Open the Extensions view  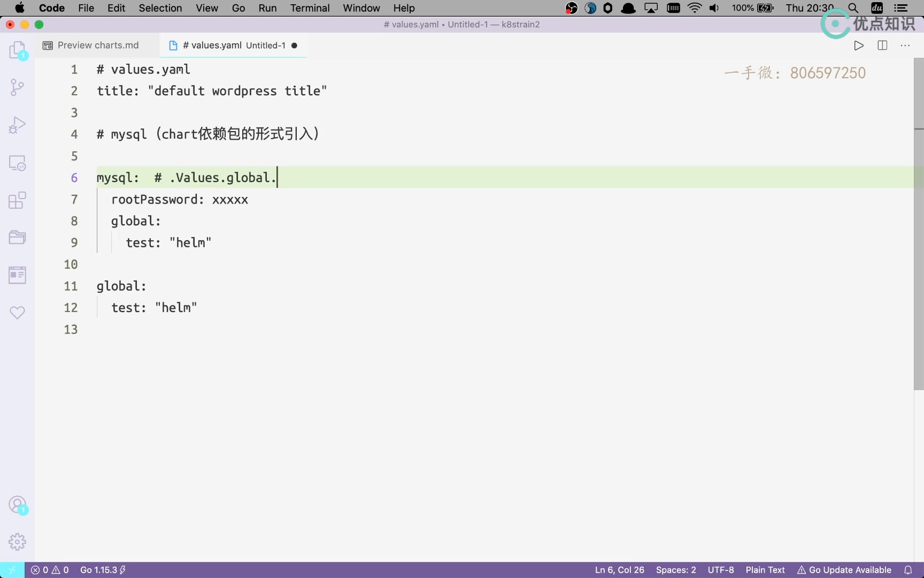(17, 200)
